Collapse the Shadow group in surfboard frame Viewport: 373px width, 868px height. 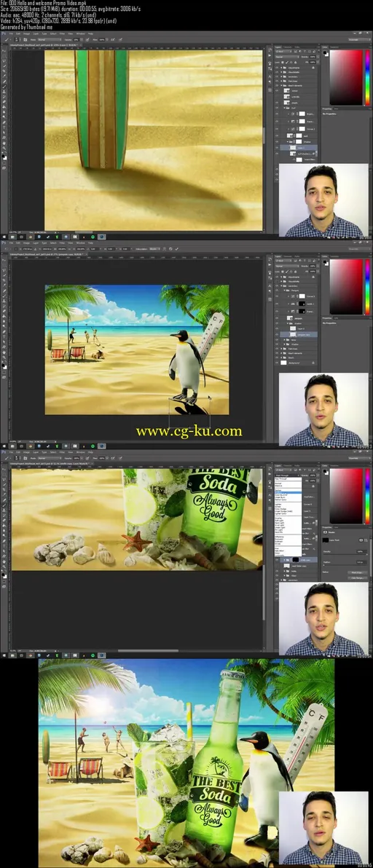(x=288, y=142)
